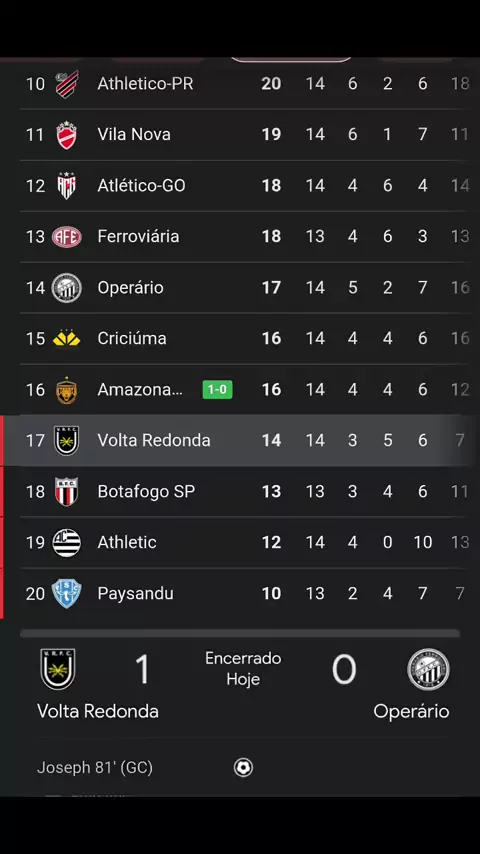Open the green 1-0 live score badge
Image resolution: width=480 pixels, height=854 pixels.
217,389
